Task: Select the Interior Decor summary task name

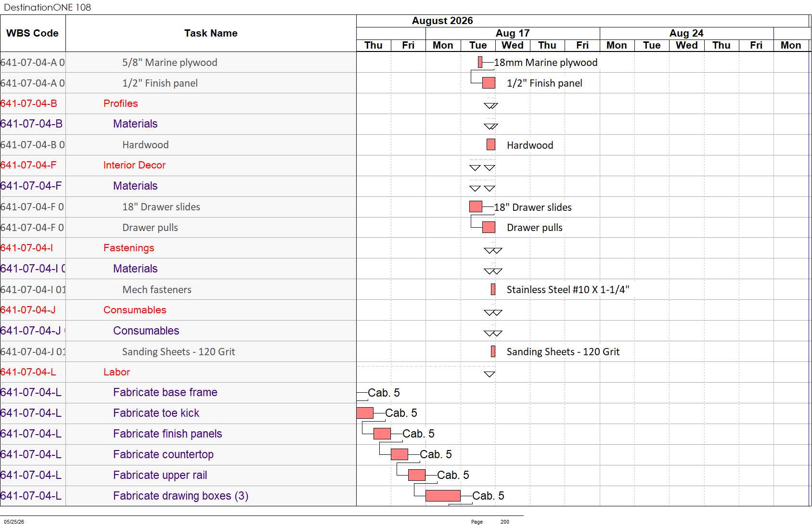Action: coord(134,165)
